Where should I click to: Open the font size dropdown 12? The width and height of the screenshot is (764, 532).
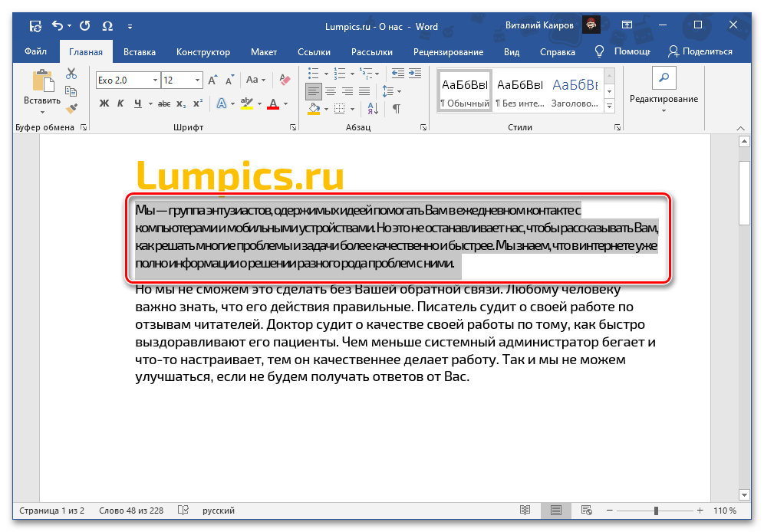pyautogui.click(x=197, y=80)
